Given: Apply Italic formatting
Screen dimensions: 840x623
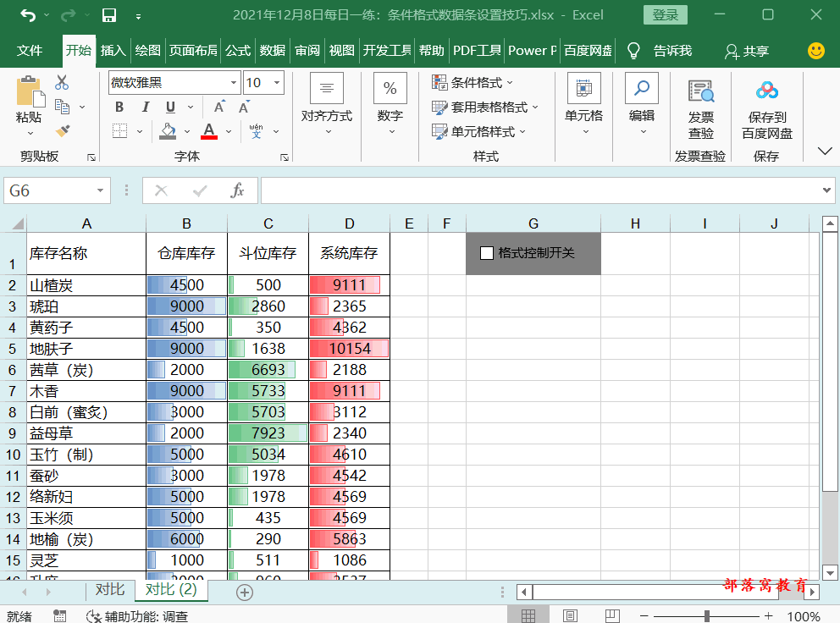Looking at the screenshot, I should coord(145,108).
